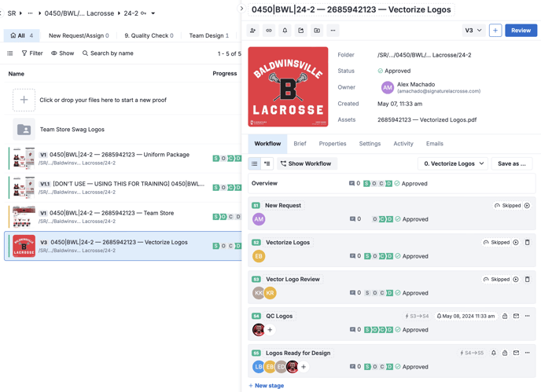541x392 pixels.
Task: Add a reviewer to QC Logos stage
Action: click(x=270, y=330)
